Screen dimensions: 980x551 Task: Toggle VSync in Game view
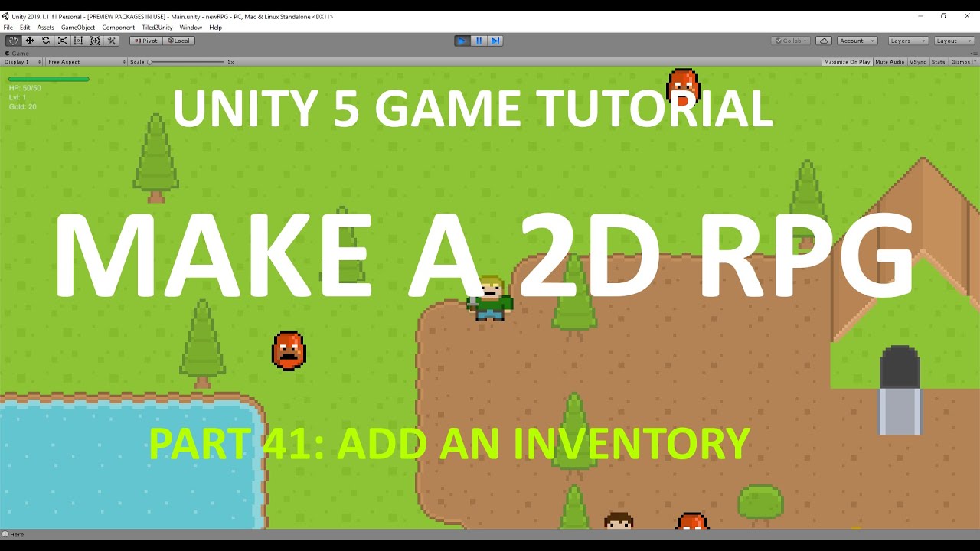pyautogui.click(x=918, y=62)
